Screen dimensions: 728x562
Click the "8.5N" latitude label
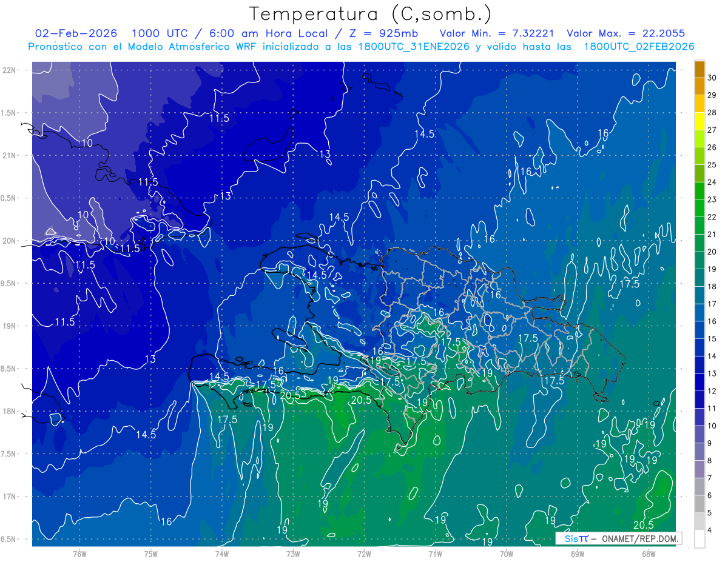9,369
